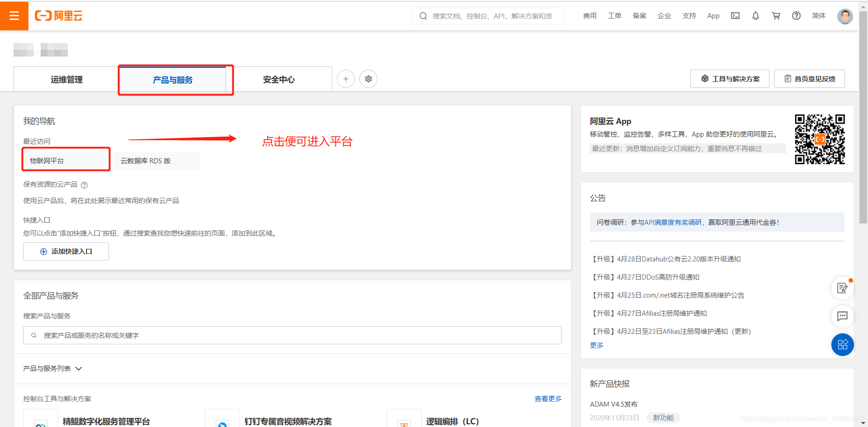Click the 更多 announcements link
The width and height of the screenshot is (868, 427).
tap(597, 345)
